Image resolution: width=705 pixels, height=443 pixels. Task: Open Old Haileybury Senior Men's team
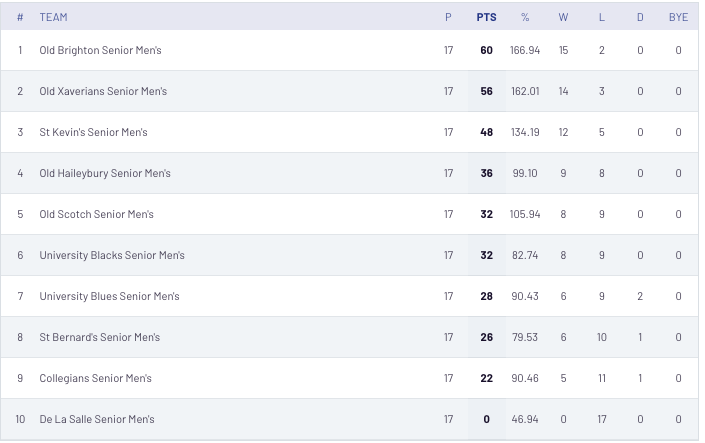pyautogui.click(x=105, y=173)
